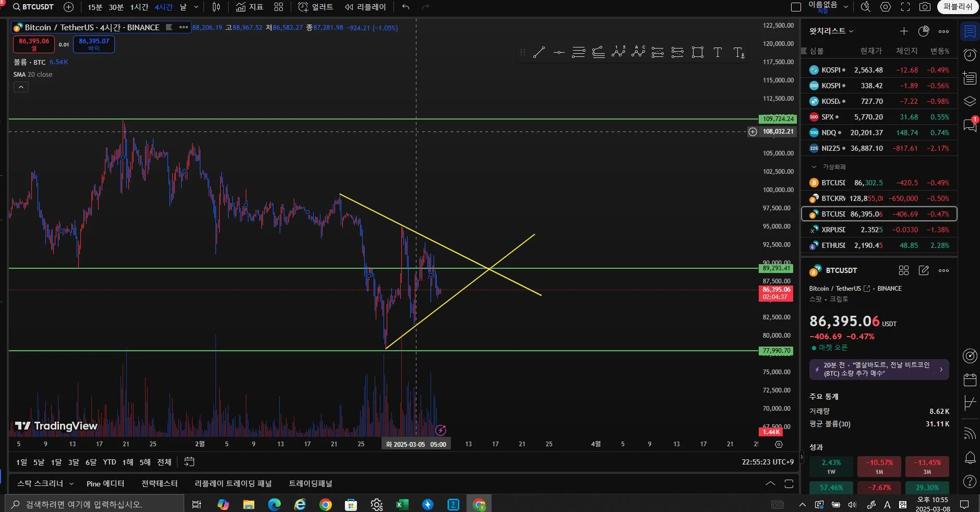Collapse the crypto watchlist section
This screenshot has width=980, height=512.
[814, 167]
